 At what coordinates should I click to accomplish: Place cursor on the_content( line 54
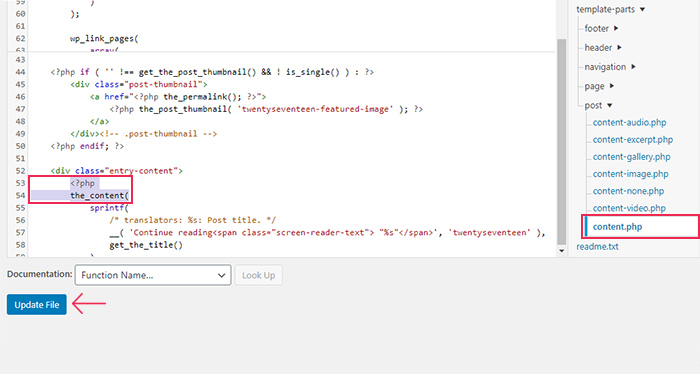click(99, 195)
